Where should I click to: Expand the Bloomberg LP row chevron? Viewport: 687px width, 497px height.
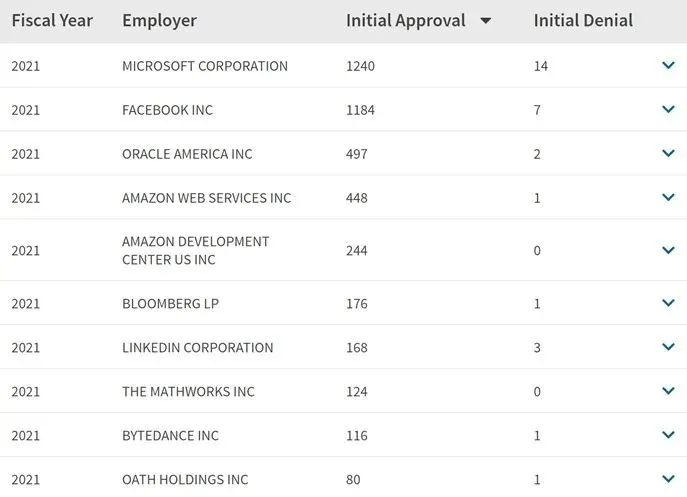click(x=669, y=304)
